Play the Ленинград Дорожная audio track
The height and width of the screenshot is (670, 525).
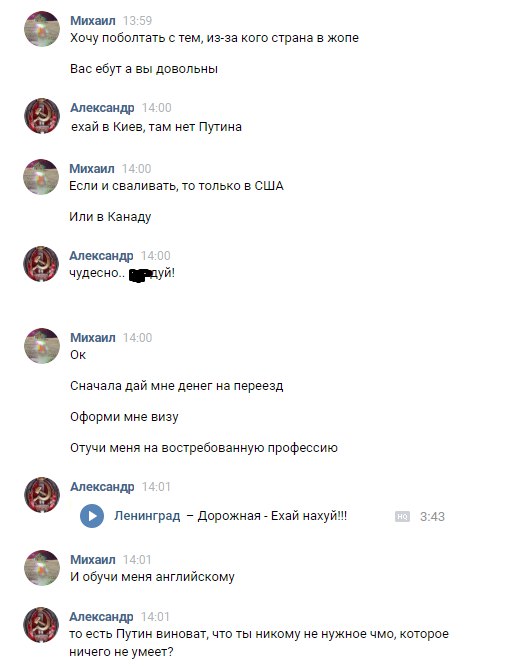92,516
